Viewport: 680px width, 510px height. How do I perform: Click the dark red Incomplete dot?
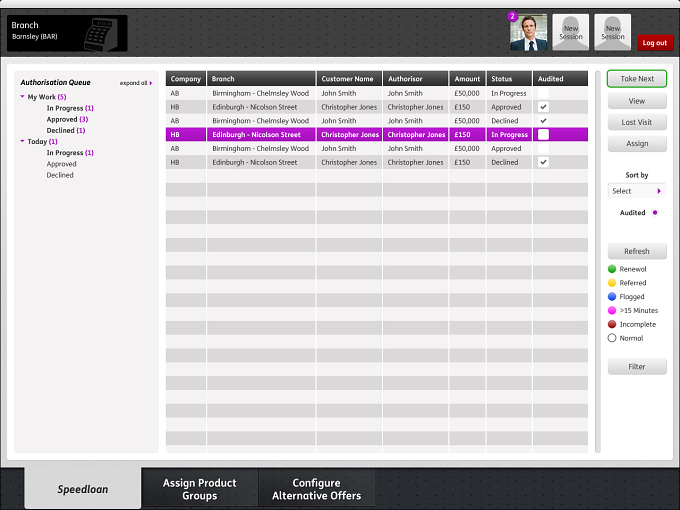(612, 324)
